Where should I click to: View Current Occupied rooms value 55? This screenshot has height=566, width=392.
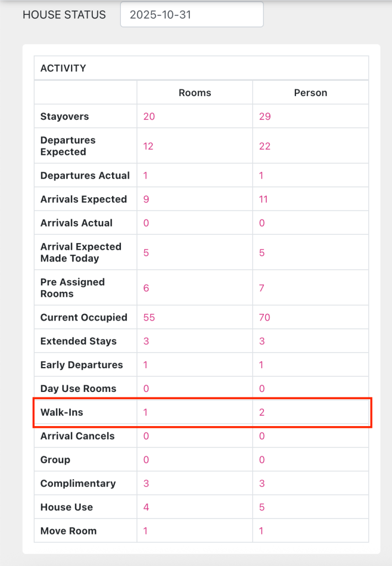pyautogui.click(x=149, y=318)
